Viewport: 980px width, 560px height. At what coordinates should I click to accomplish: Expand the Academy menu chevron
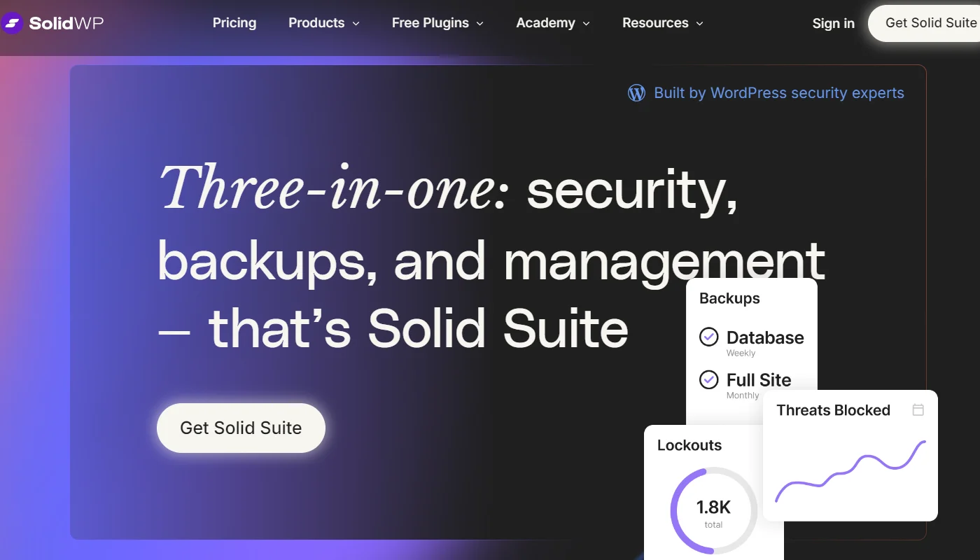click(x=586, y=24)
